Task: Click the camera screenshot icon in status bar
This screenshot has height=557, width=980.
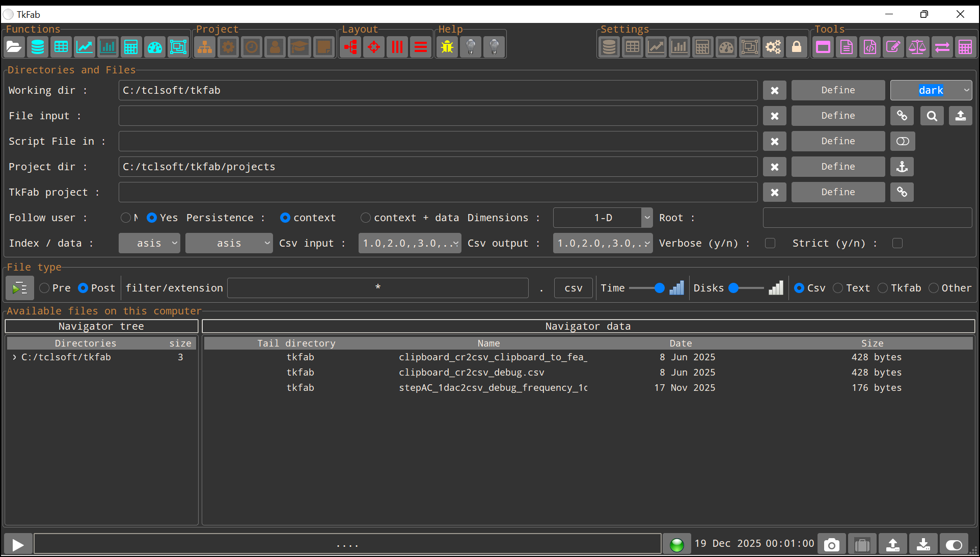Action: click(831, 545)
